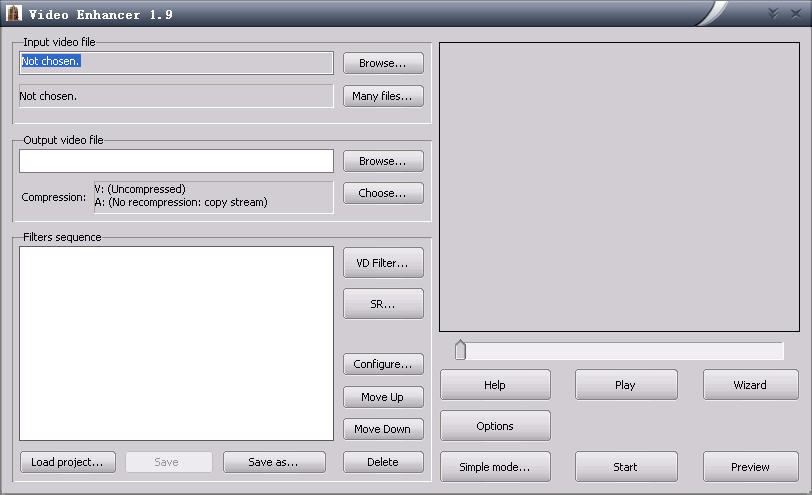The height and width of the screenshot is (495, 812).
Task: Click the Video Enhancer app icon in title bar
Action: 13,13
